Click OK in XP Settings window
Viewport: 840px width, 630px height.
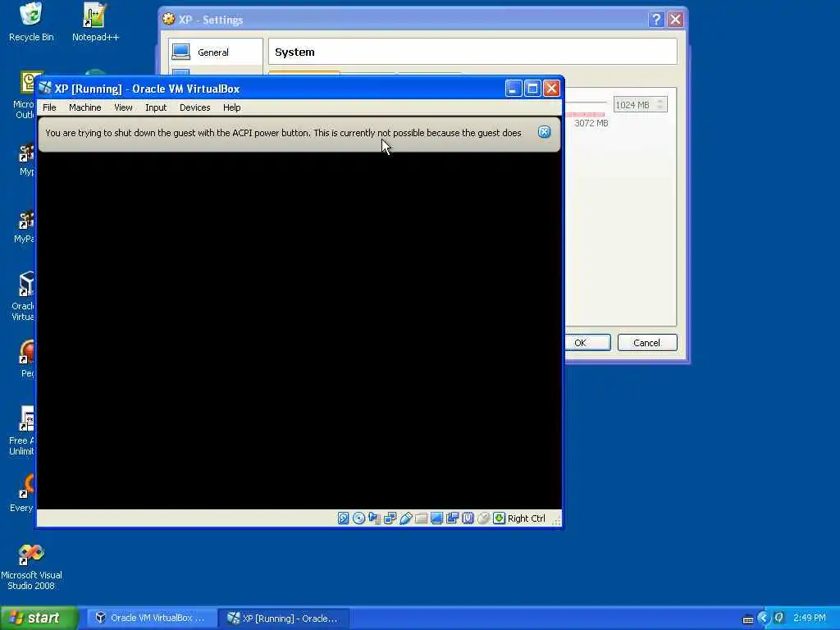pos(587,342)
